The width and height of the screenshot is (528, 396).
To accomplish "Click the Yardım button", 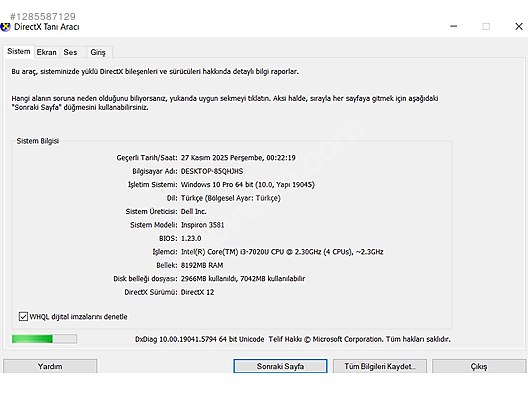I will coord(50,366).
